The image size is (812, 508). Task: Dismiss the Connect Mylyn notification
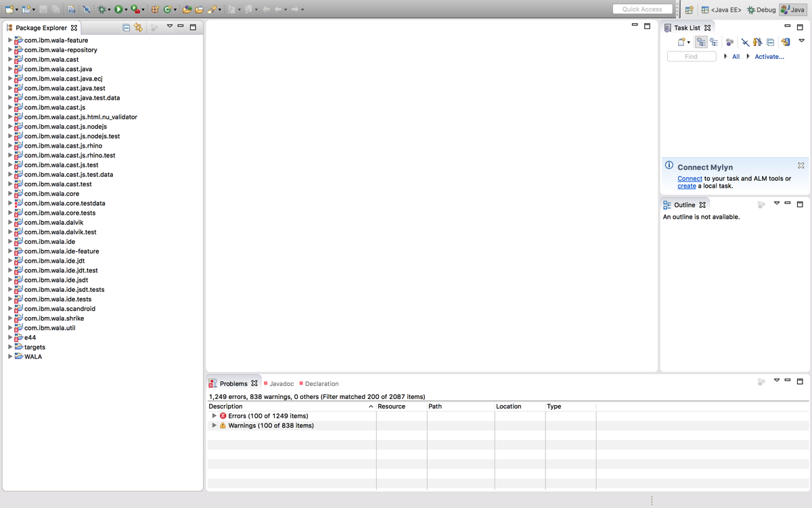pos(801,165)
